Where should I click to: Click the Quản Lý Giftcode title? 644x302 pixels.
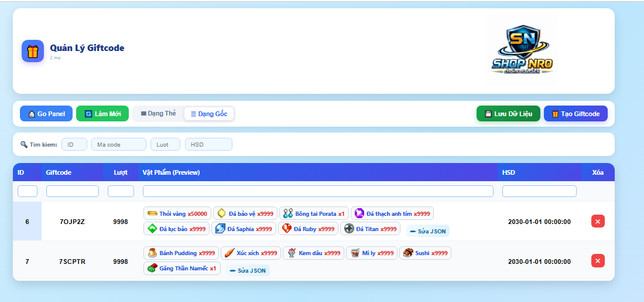tap(87, 47)
